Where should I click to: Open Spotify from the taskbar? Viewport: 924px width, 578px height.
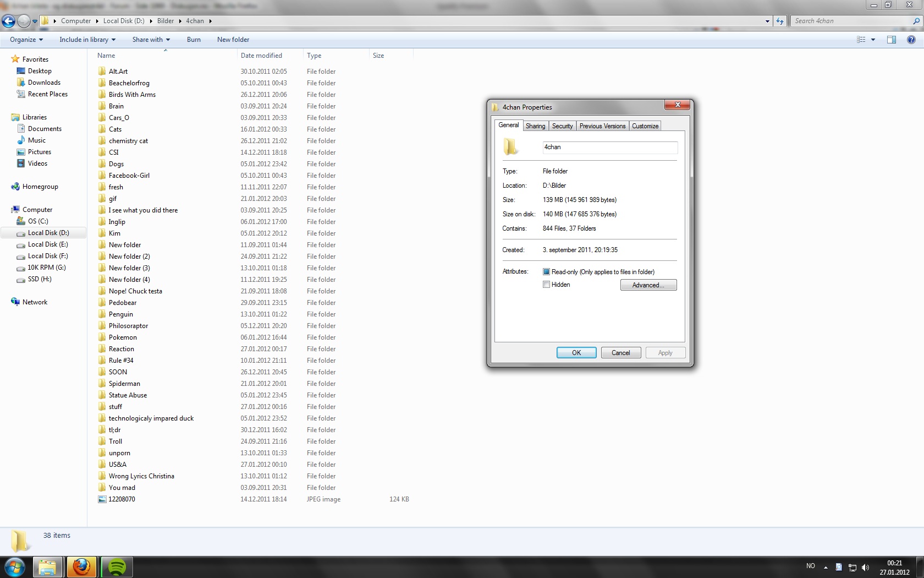pos(117,567)
